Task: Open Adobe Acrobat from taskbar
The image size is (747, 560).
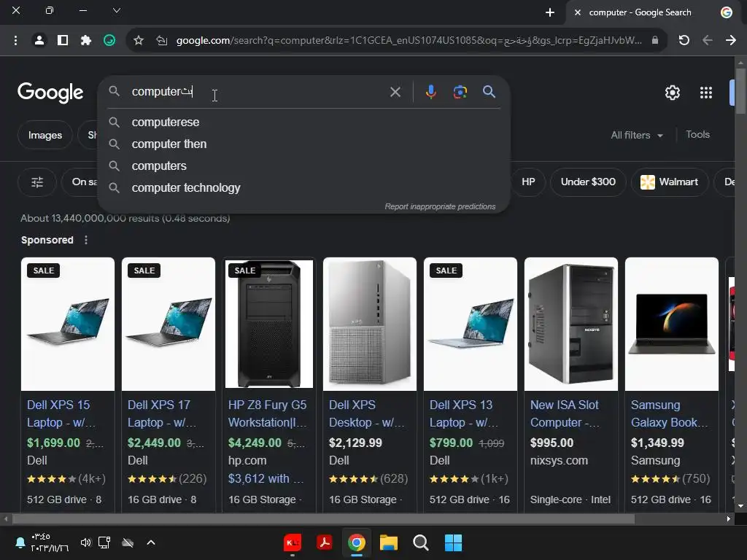Action: pos(325,542)
